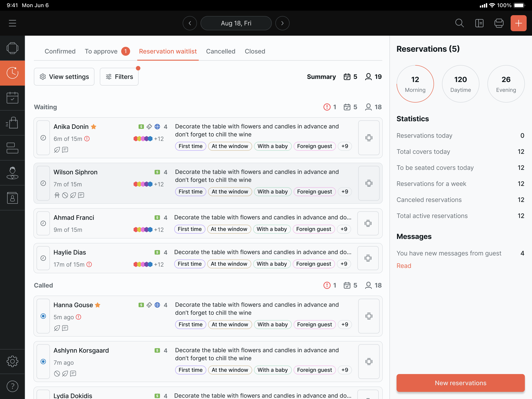532x399 pixels.
Task: Open the hamburger menu
Action: coord(12,23)
